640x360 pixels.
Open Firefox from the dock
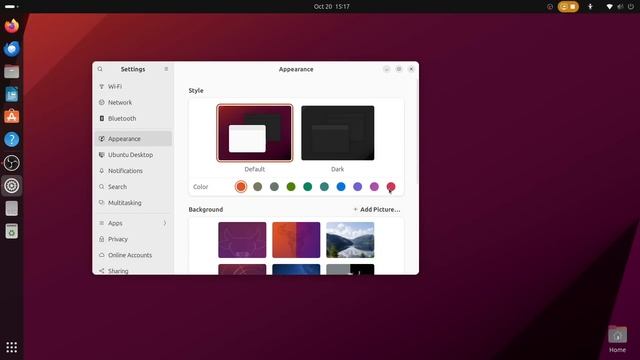pos(11,26)
